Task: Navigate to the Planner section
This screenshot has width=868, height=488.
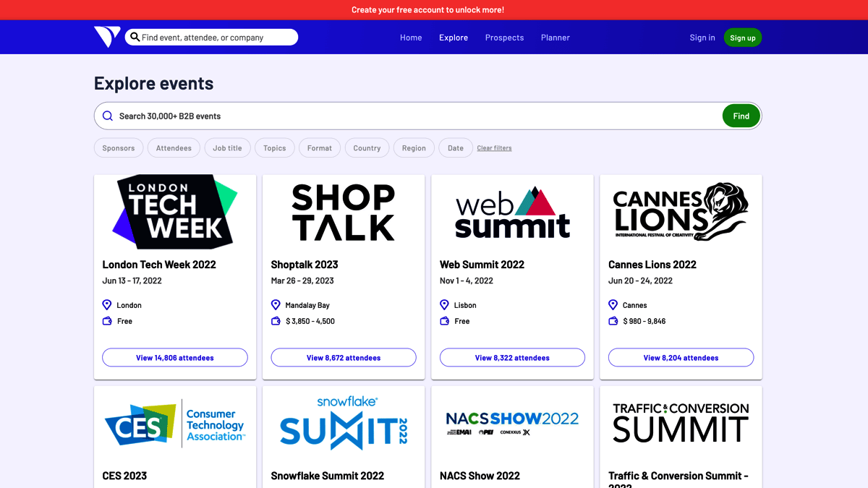Action: coord(555,37)
